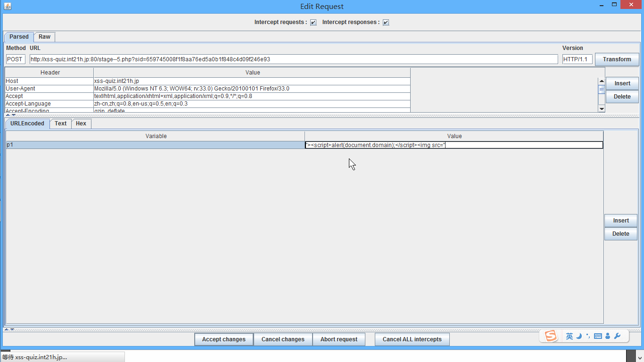Select the Accept-Language header cell

tap(49, 104)
